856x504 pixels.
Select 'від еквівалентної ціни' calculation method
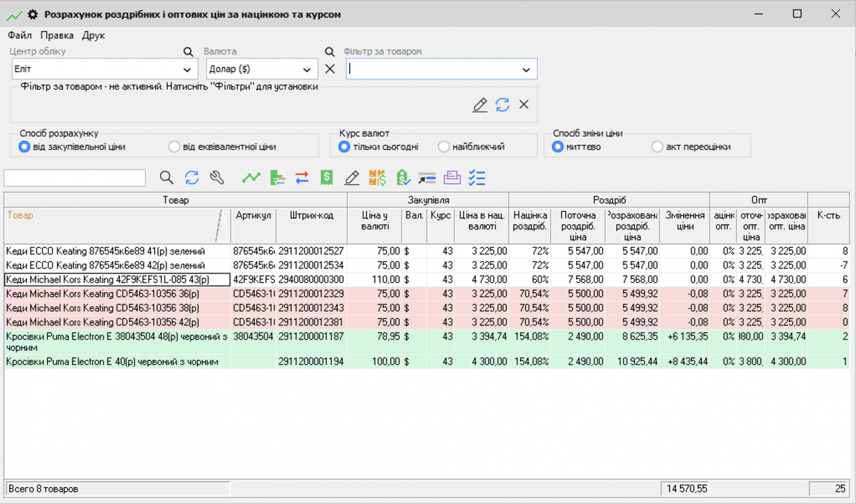(x=174, y=147)
